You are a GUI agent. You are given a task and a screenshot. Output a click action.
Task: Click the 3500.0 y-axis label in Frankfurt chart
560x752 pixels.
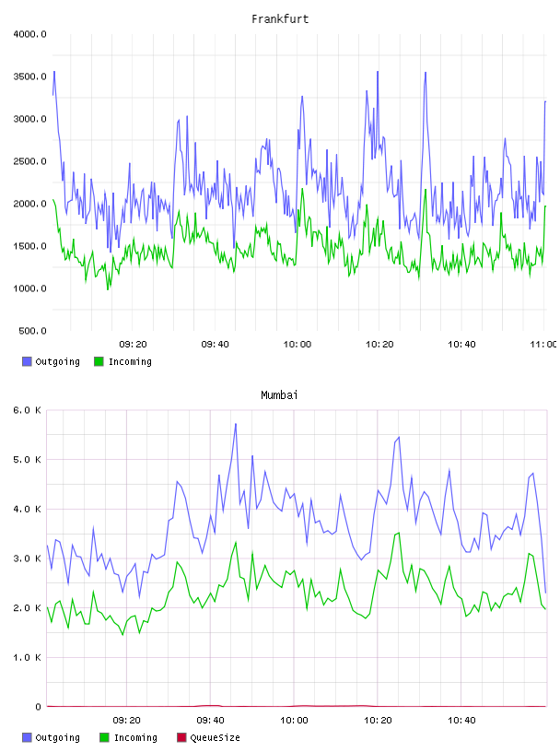[x=29, y=76]
